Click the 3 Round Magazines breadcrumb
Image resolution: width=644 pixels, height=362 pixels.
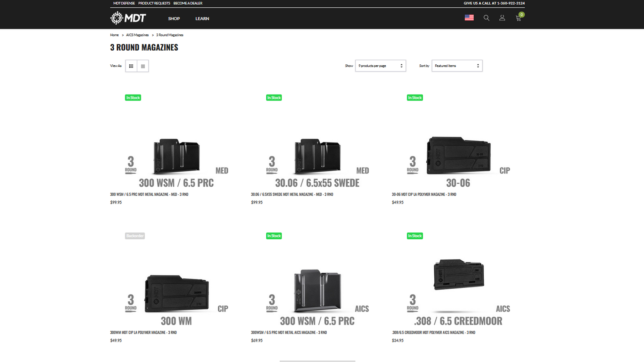pyautogui.click(x=170, y=35)
